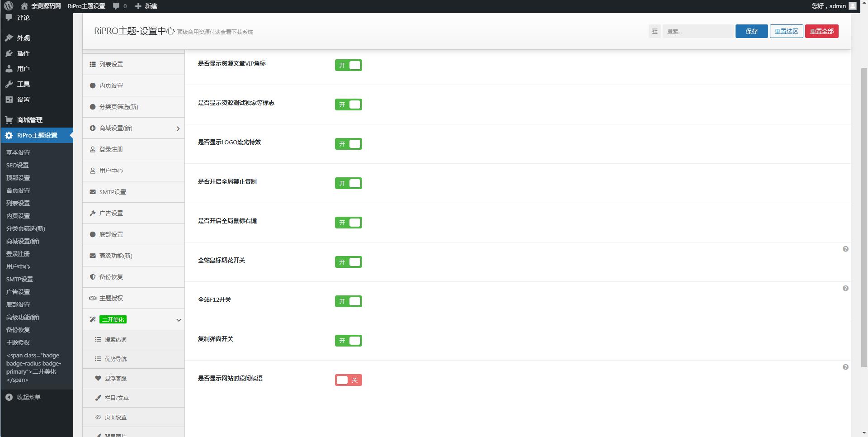
Task: Click the blue 保存 button
Action: pyautogui.click(x=751, y=31)
